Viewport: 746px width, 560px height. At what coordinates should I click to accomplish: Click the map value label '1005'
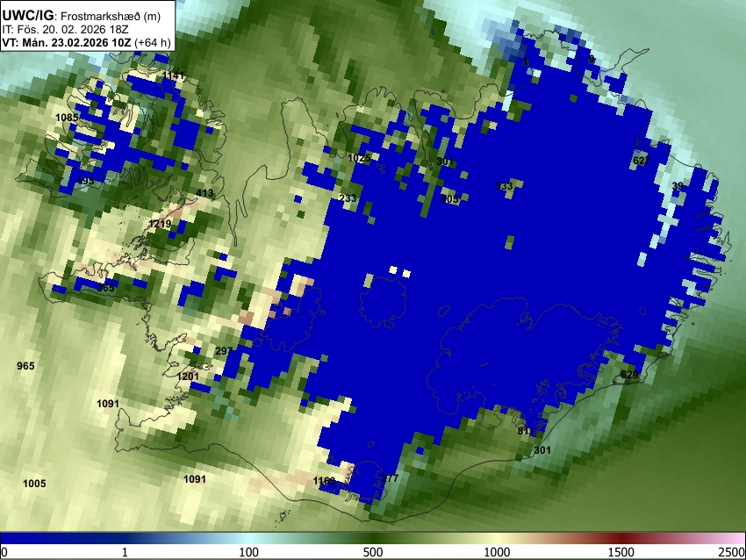[x=35, y=484]
